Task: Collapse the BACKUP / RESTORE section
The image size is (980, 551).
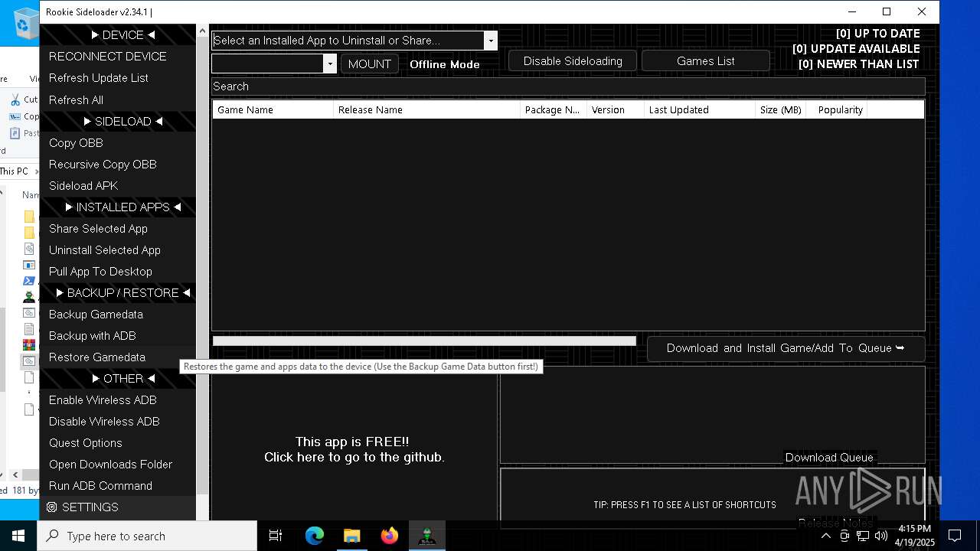Action: pyautogui.click(x=118, y=292)
